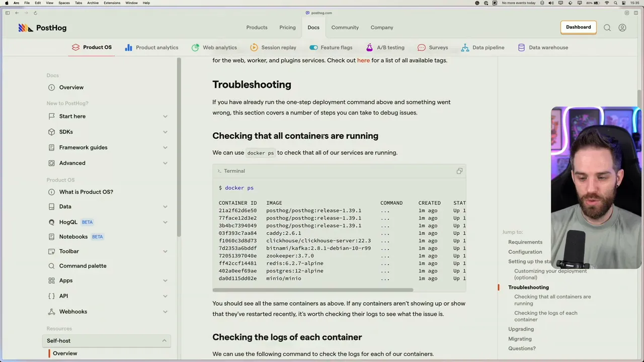Viewport: 644px width, 362px height.
Task: Collapse the Self-host section
Action: point(164,340)
